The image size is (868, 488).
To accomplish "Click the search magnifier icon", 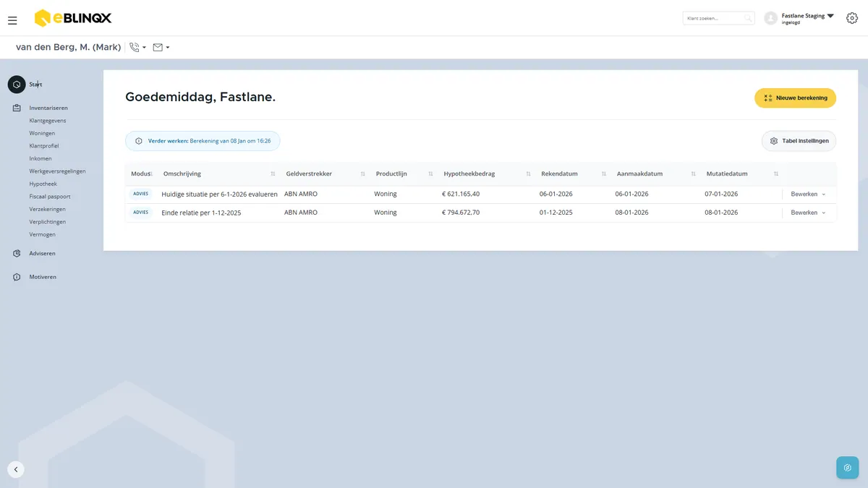I will [748, 18].
